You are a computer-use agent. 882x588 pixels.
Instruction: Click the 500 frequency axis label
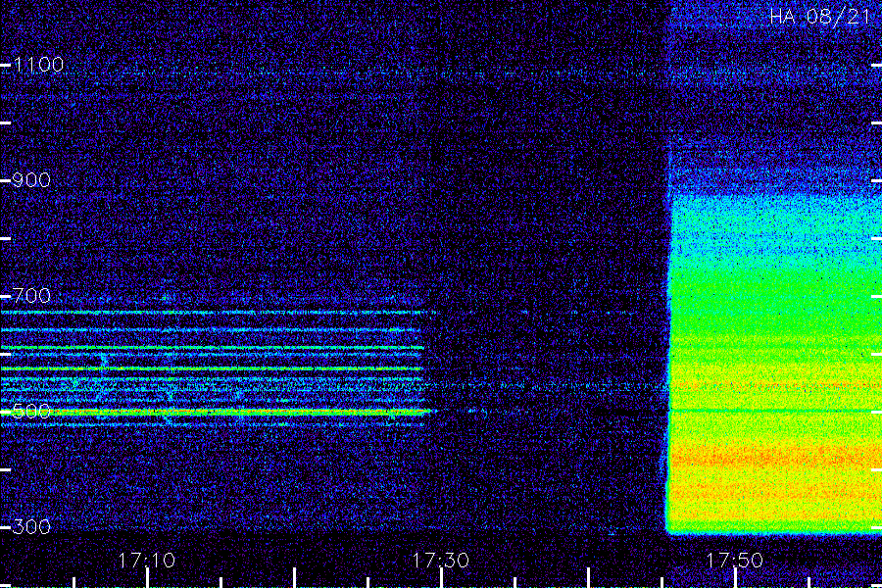pyautogui.click(x=31, y=412)
